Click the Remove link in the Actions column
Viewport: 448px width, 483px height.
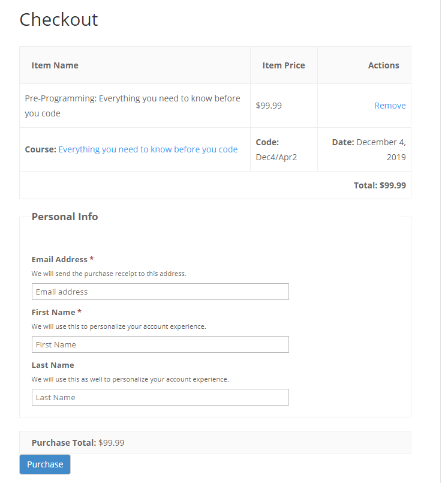click(x=390, y=106)
